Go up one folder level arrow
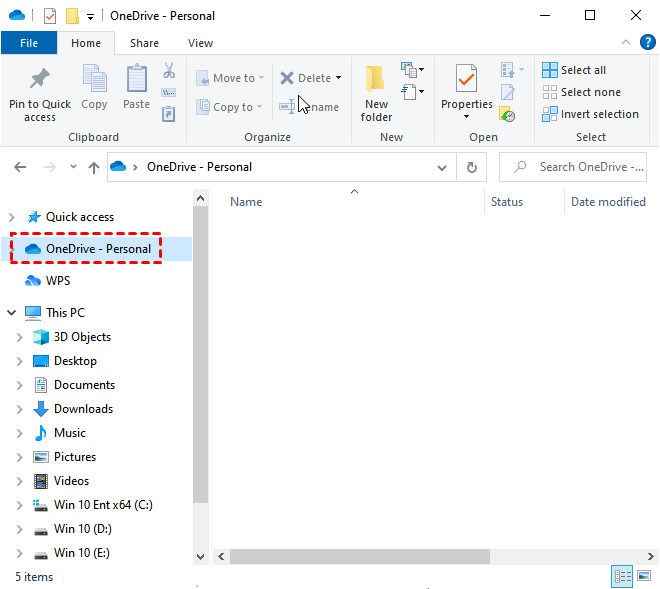 94,167
